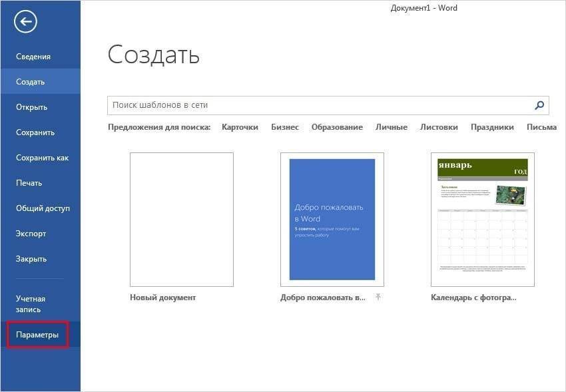Pin the Welcome to Word template
Screen dimensions: 566x392
[x=378, y=297]
